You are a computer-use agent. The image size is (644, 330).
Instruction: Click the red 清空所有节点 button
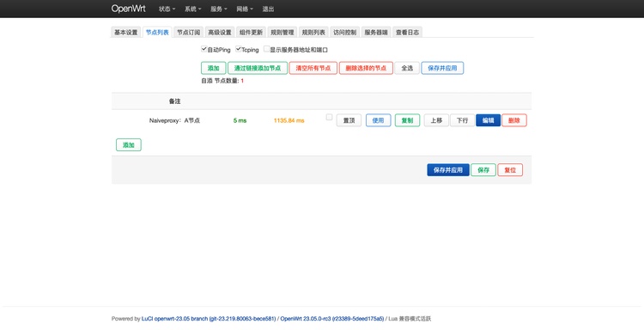[x=313, y=68]
